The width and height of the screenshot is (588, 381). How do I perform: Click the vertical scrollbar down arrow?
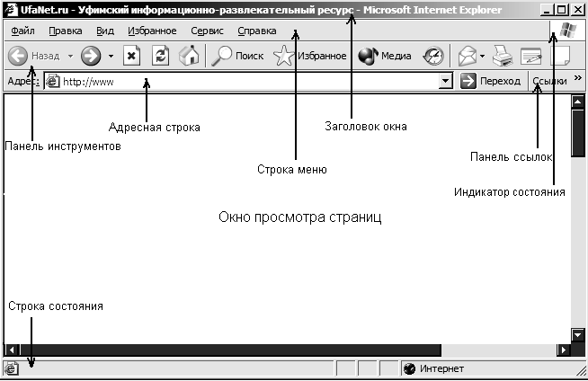pos(577,334)
